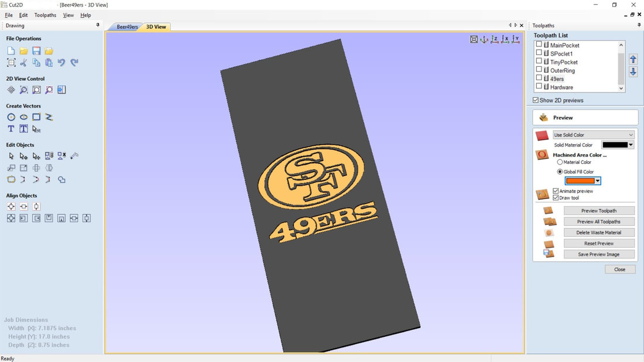Open the orange Global Fill Color swatch
Viewport: 644px width, 362px height.
tap(583, 181)
